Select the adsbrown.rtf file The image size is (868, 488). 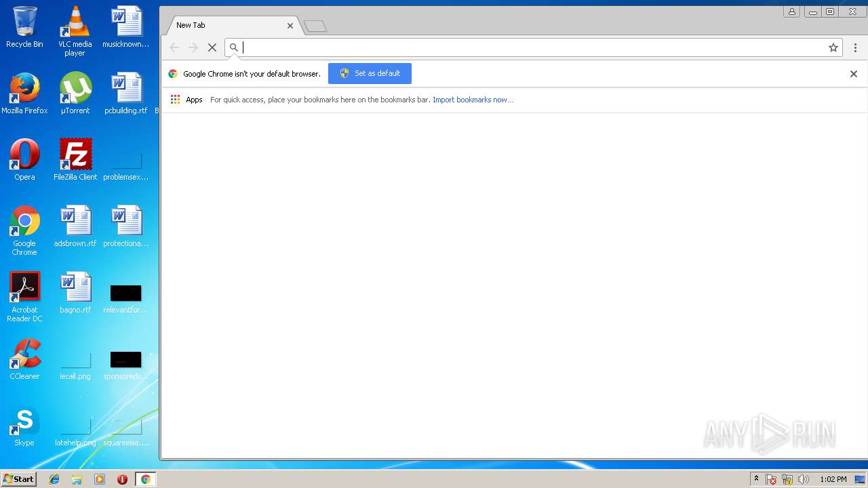coord(75,226)
